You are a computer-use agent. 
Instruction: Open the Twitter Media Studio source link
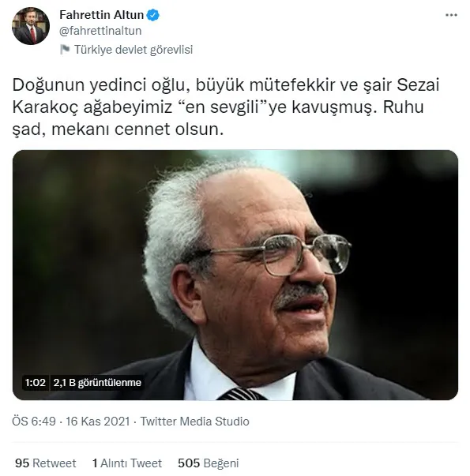(195, 422)
